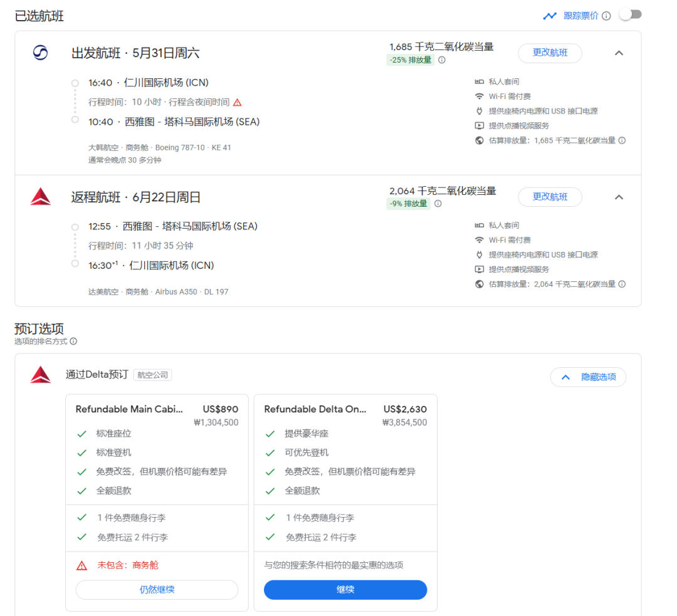Viewport: 677px width, 616px height.
Task: Open info icon next to 跟踪票价
Action: coord(606,16)
